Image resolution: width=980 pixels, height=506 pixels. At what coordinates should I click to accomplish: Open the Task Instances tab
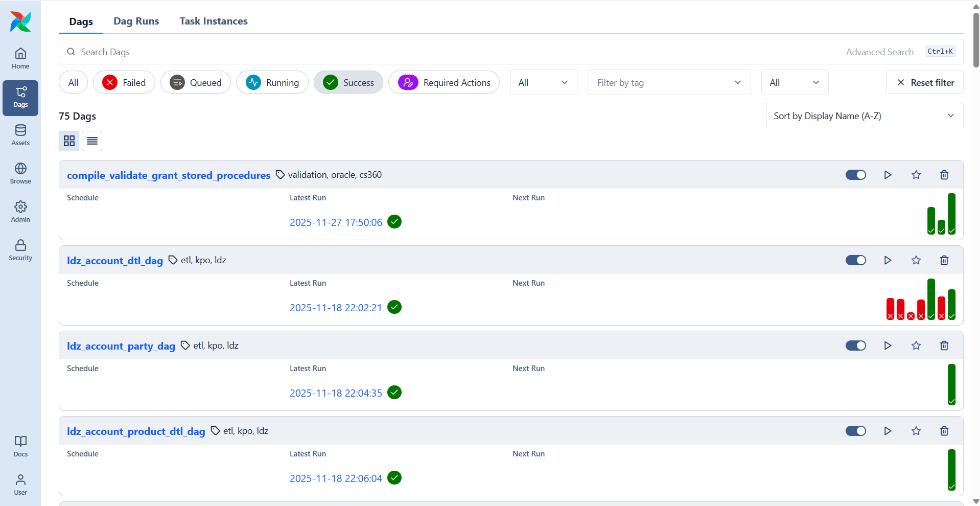pyautogui.click(x=213, y=21)
